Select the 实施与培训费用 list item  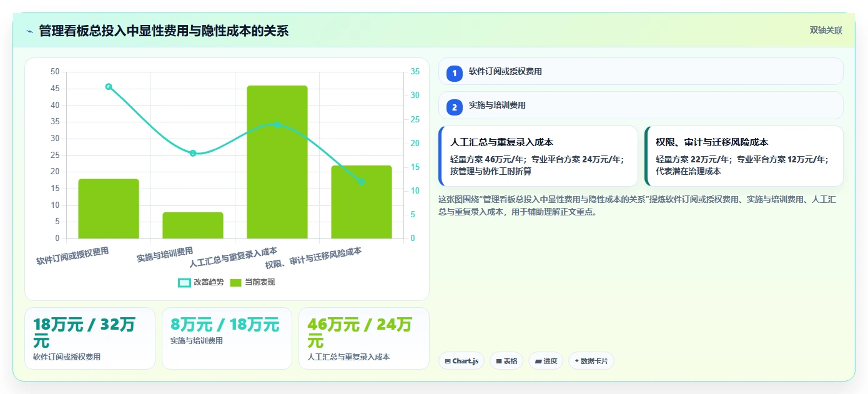point(641,105)
